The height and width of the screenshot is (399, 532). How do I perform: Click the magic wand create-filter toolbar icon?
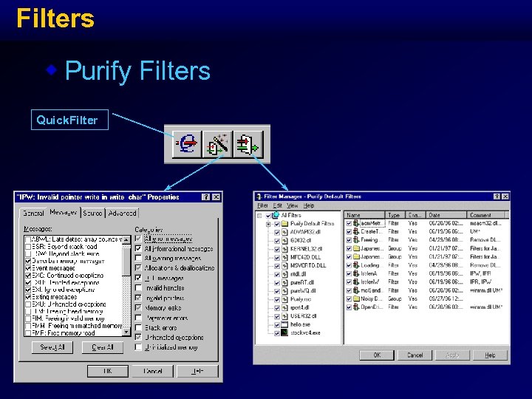pyautogui.click(x=217, y=144)
